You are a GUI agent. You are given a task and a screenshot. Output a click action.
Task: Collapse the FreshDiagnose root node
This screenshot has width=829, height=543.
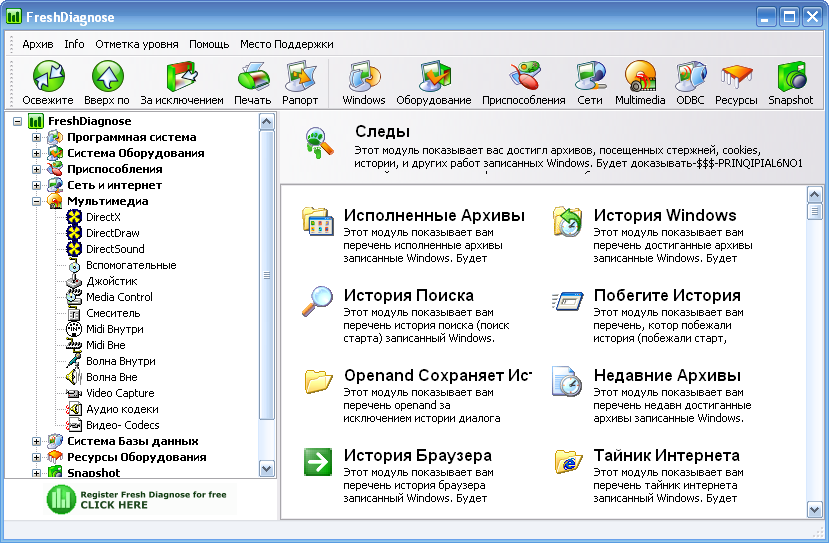pos(17,121)
